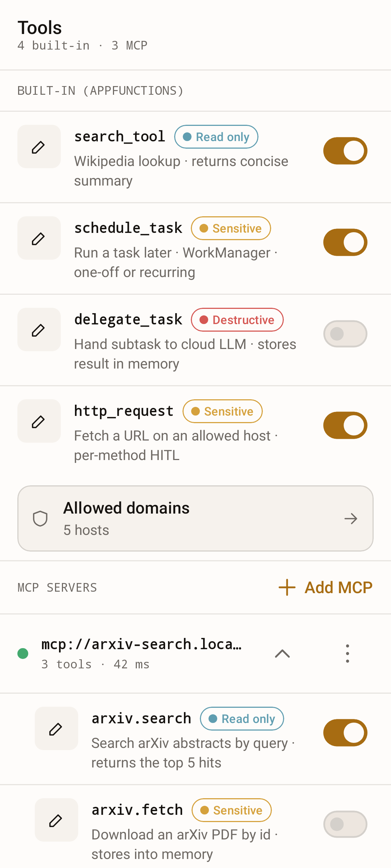The image size is (391, 868).
Task: Edit the arxiv.search tool with its pencil icon
Action: click(x=56, y=728)
